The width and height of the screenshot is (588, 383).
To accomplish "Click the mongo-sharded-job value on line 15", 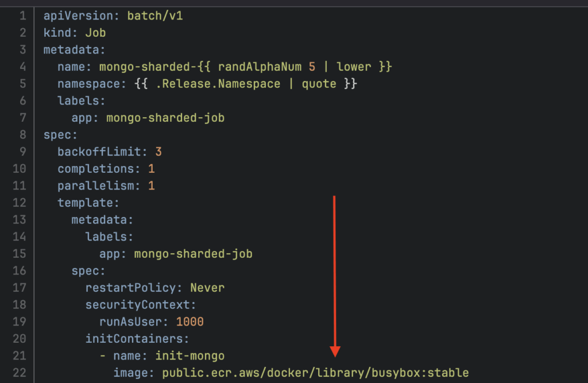I will tap(193, 254).
